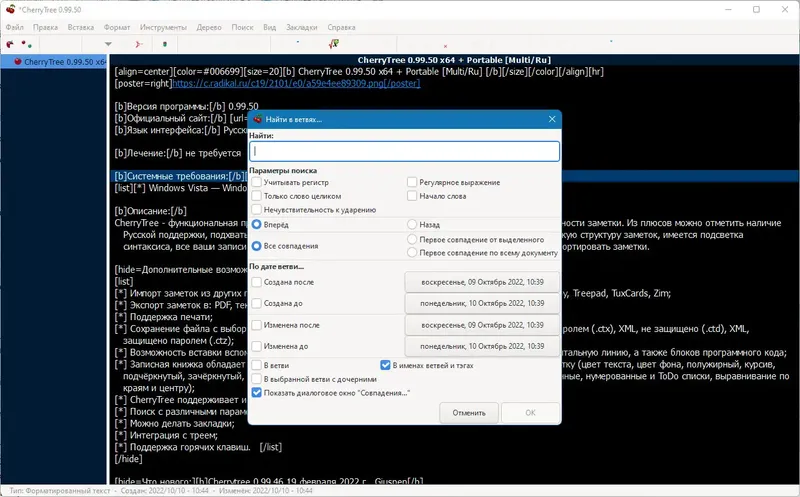Image resolution: width=800 pixels, height=497 pixels.
Task: Click the add sub-node cherries toolbar icon
Action: click(27, 44)
